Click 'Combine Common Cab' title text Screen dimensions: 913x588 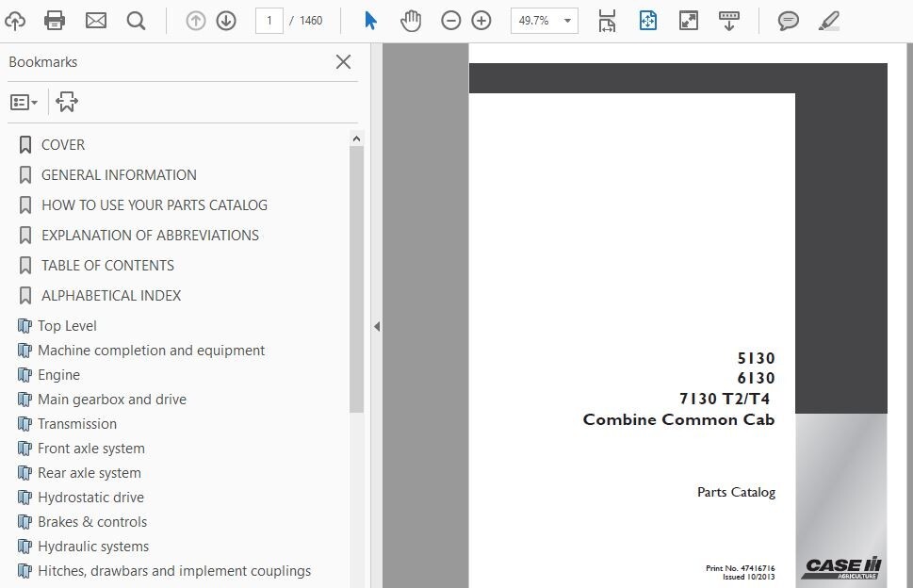[x=678, y=419]
